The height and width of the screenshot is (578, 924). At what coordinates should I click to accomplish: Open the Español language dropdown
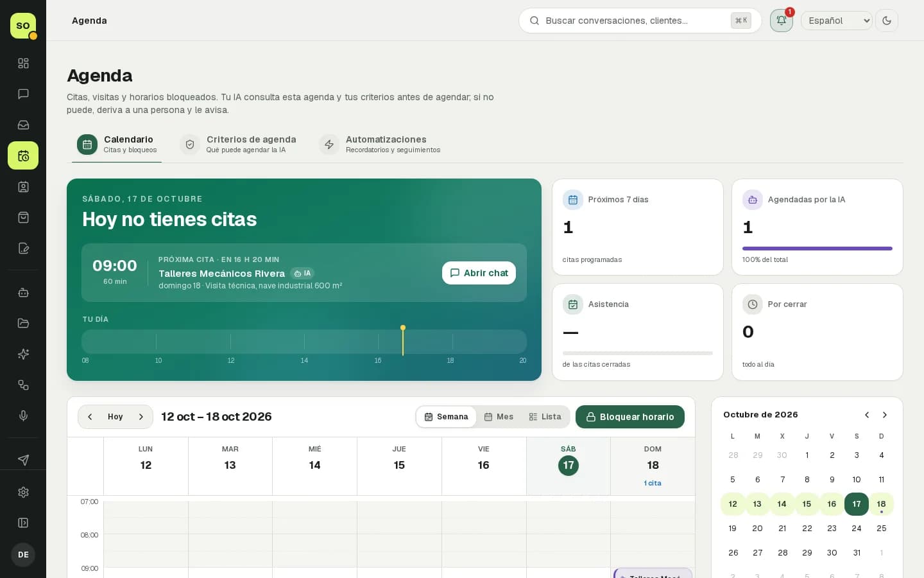point(837,21)
